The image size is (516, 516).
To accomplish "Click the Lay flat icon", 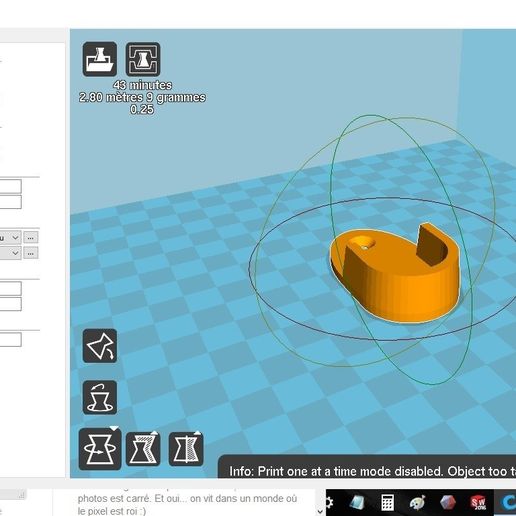I will (100, 346).
